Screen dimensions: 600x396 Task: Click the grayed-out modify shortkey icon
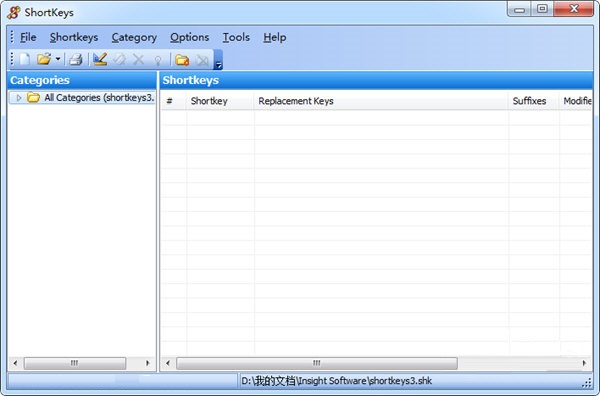[120, 59]
